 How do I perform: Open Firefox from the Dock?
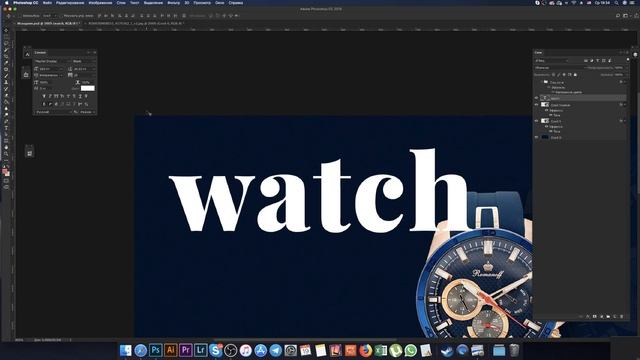click(x=365, y=350)
